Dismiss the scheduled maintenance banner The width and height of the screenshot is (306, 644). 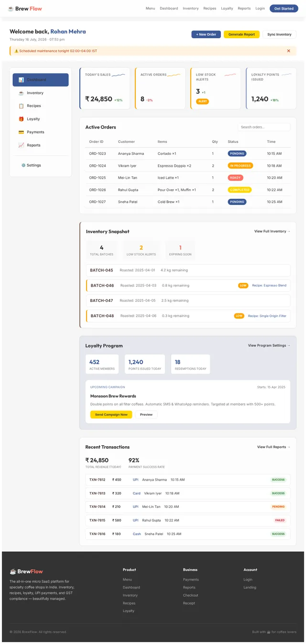288,51
